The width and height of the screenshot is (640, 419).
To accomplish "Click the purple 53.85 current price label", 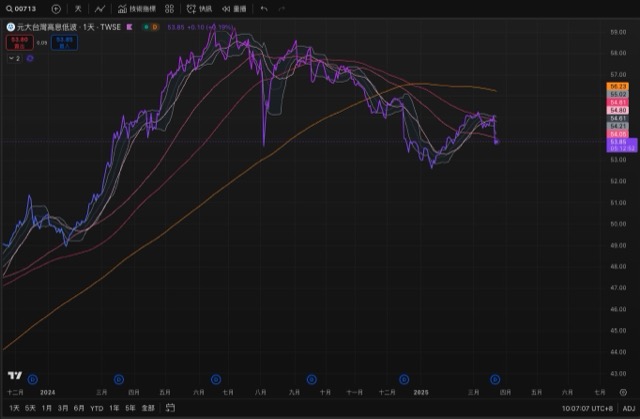I will pos(622,145).
